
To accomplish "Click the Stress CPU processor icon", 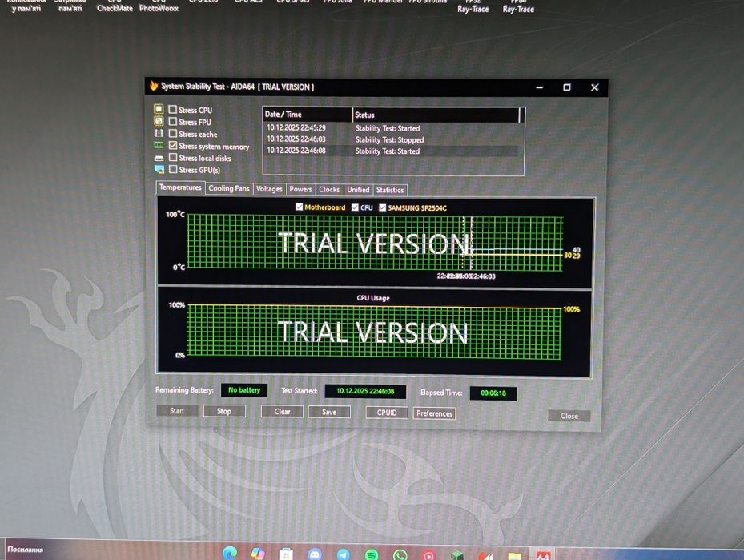I will pyautogui.click(x=159, y=109).
